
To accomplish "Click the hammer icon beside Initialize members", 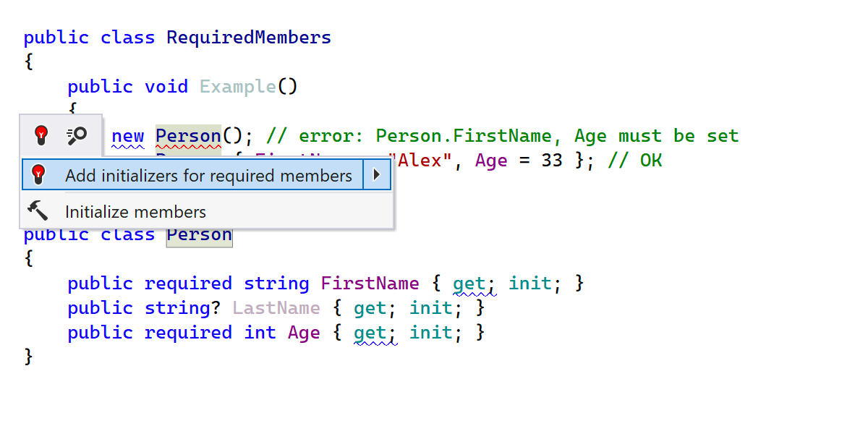I will tap(38, 211).
